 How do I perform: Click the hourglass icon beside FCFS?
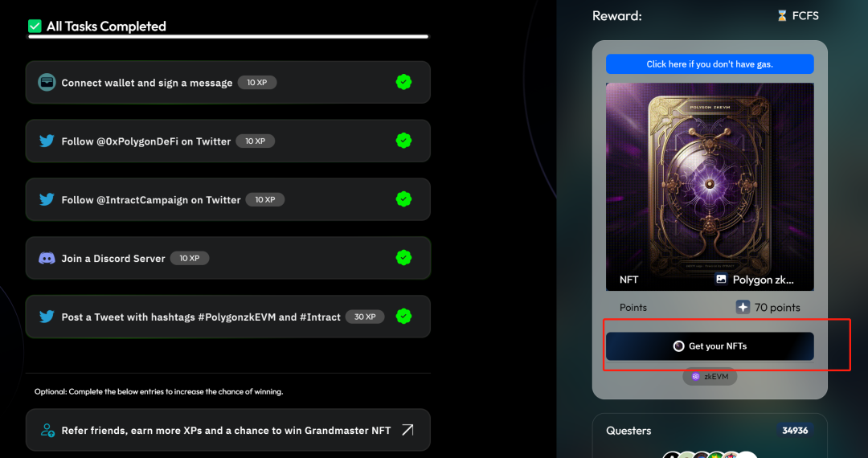click(782, 16)
